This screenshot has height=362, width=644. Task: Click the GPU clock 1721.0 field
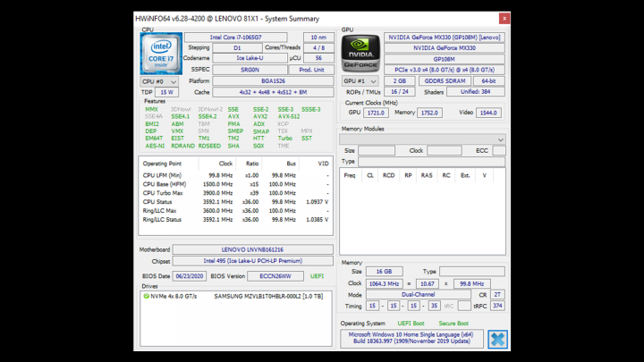tap(376, 113)
